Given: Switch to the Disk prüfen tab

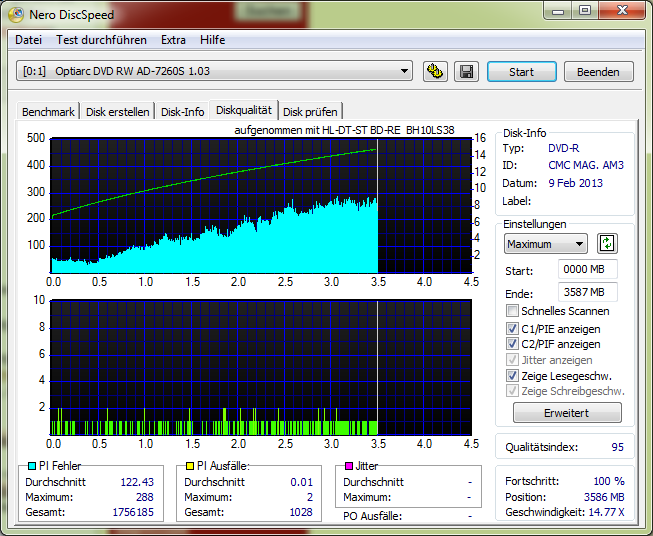Looking at the screenshot, I should click(x=310, y=112).
